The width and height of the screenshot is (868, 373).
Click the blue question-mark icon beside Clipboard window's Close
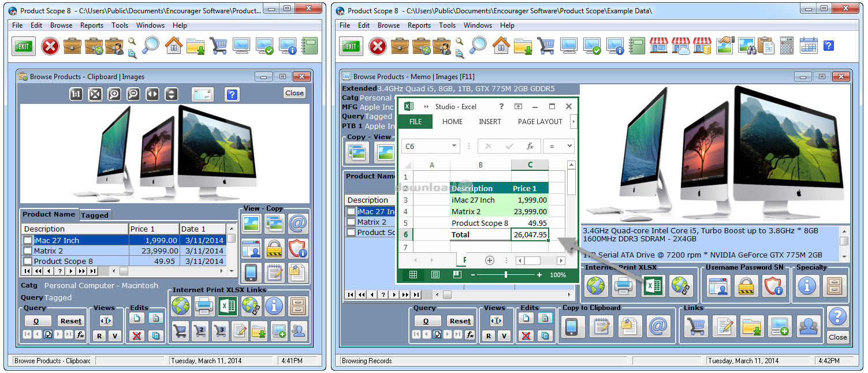coord(232,94)
